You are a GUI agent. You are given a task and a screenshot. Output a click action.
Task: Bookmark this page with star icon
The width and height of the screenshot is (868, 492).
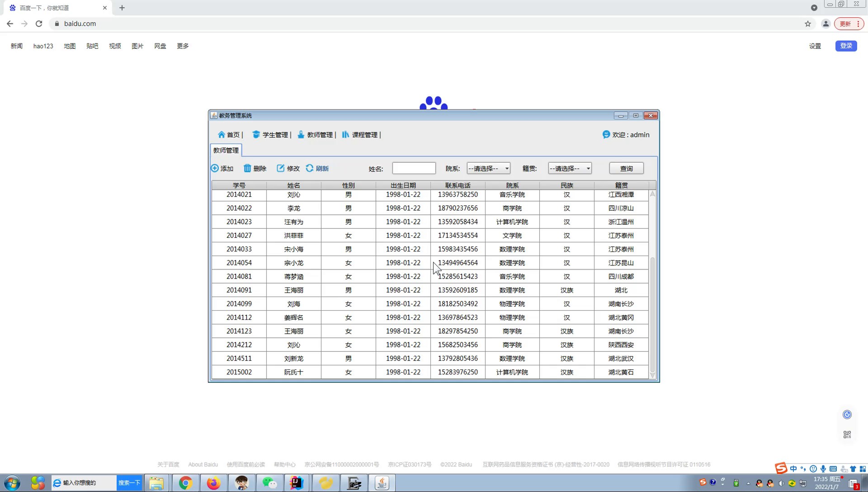808,24
